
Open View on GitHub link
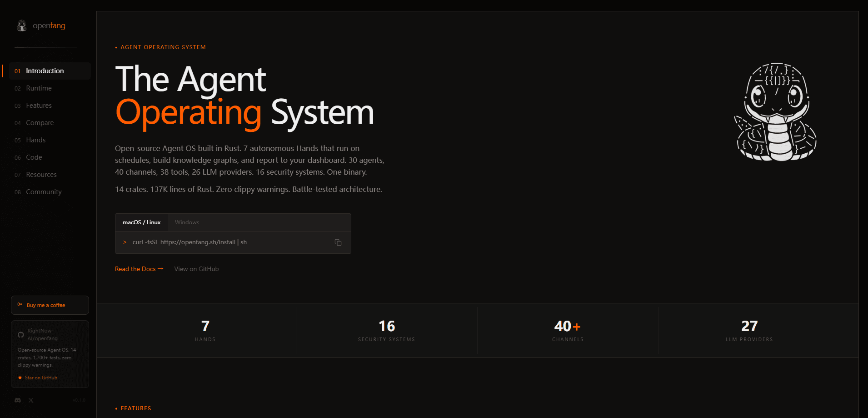pos(196,269)
